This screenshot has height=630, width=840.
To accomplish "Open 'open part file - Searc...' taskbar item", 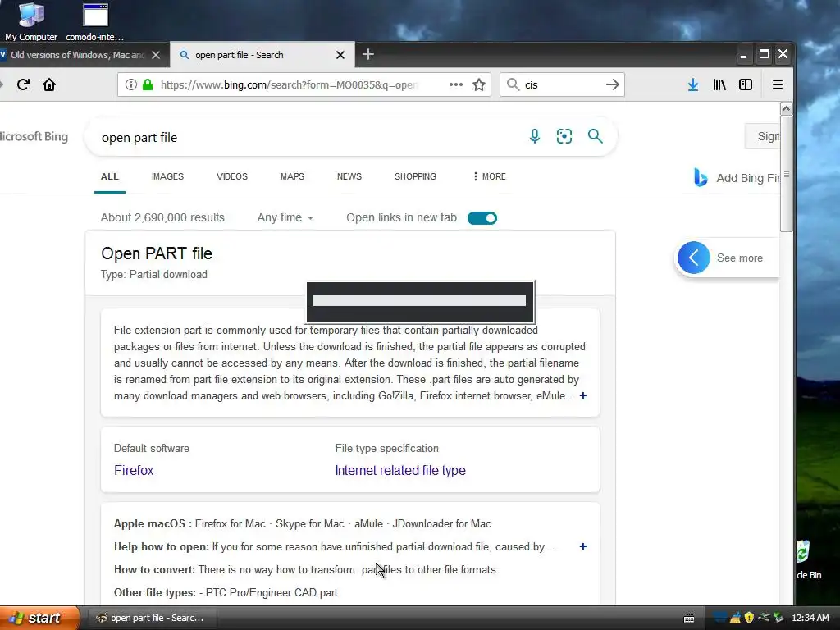I will tap(152, 618).
